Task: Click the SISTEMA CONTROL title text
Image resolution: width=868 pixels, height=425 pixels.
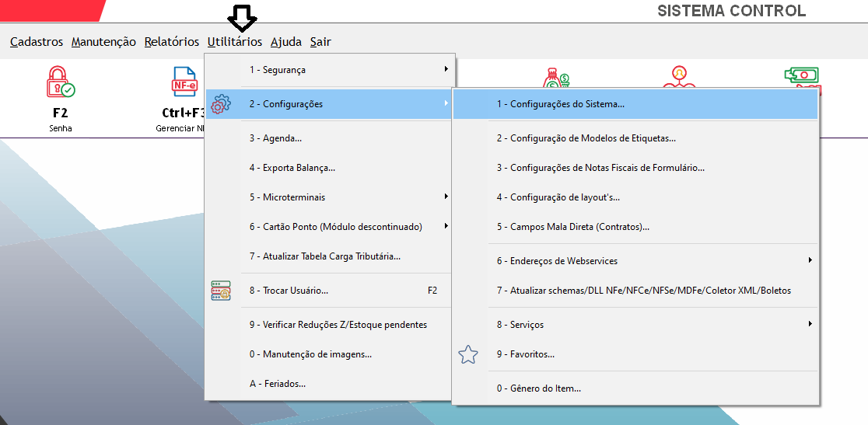Action: (x=731, y=11)
